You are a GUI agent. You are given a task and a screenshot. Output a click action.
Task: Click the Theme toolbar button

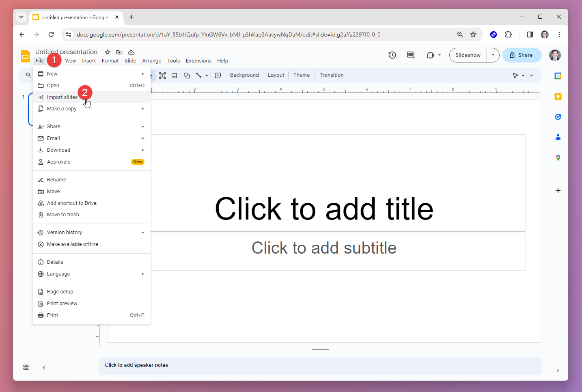(302, 75)
